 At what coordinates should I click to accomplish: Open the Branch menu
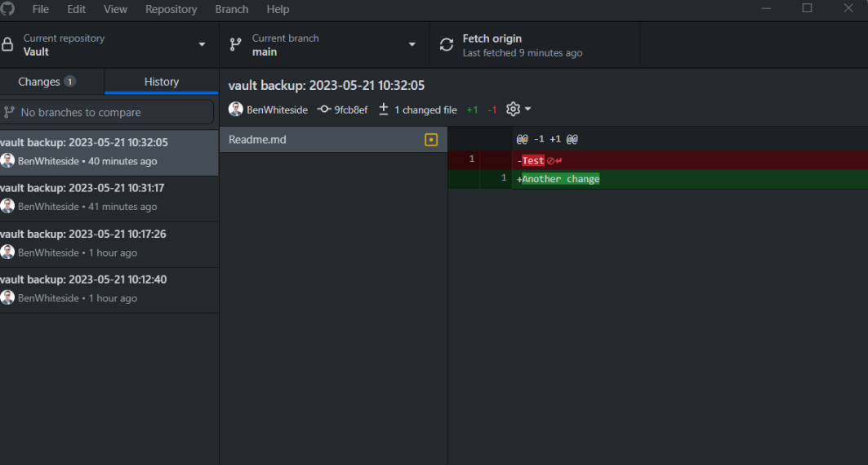coord(231,10)
